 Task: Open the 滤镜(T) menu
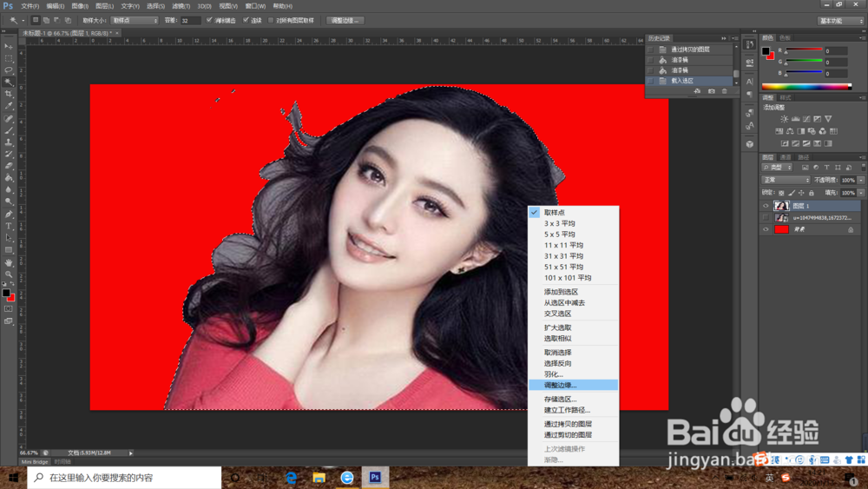pos(181,6)
